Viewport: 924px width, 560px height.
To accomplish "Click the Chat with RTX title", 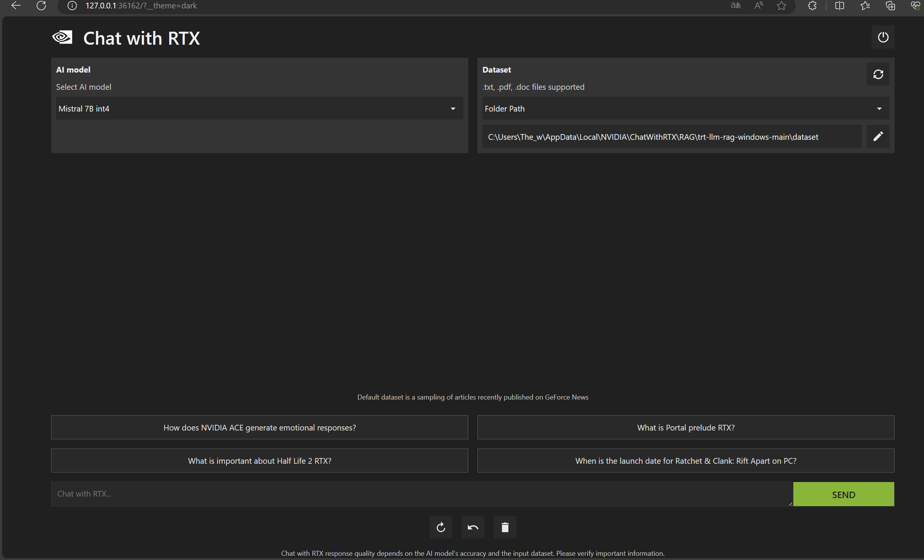I will tap(142, 38).
